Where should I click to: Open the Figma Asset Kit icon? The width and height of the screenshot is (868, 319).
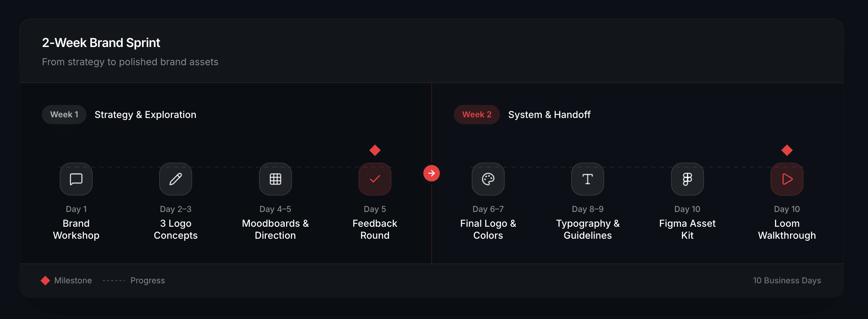(687, 179)
